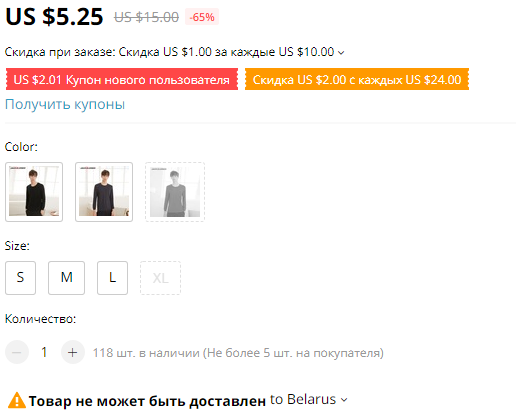This screenshot has width=516, height=416.
Task: Choose size M
Action: click(66, 278)
